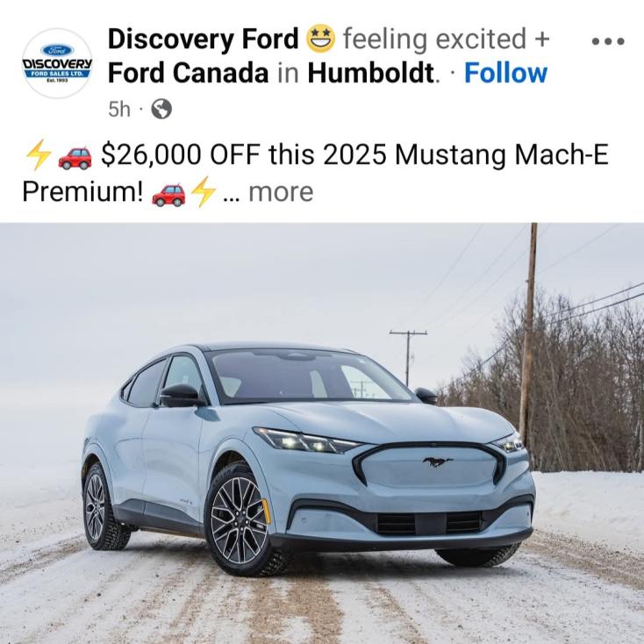Click the star-struck excited emoji

pyautogui.click(x=321, y=39)
